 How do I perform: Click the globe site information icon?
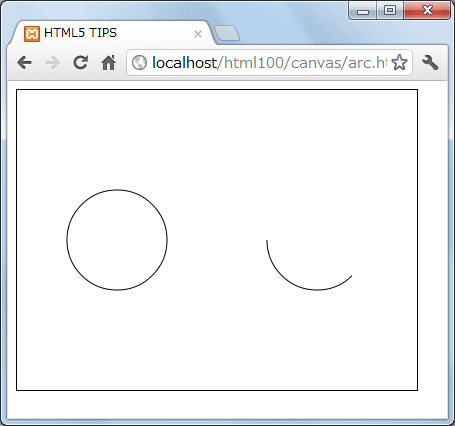139,62
